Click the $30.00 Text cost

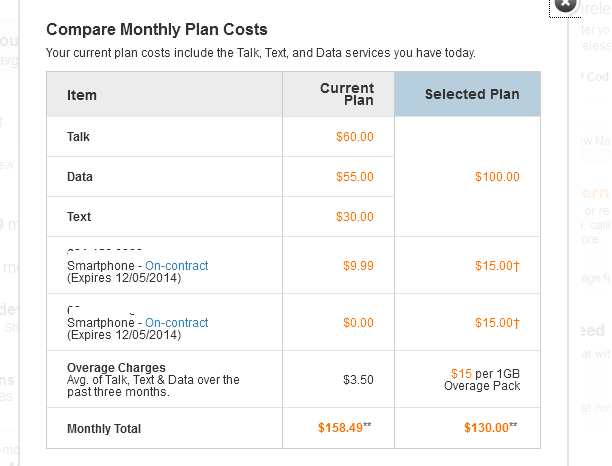[x=355, y=217]
